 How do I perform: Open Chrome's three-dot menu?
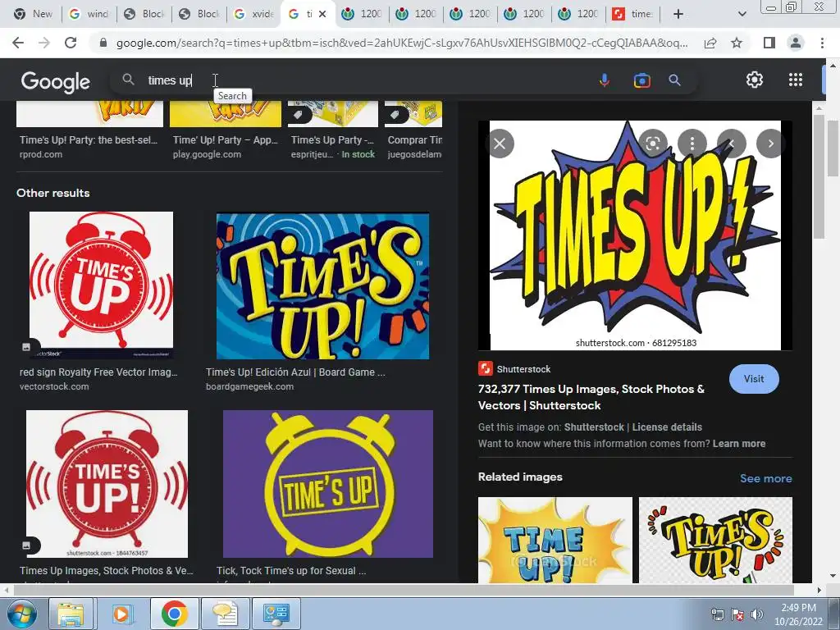(822, 43)
